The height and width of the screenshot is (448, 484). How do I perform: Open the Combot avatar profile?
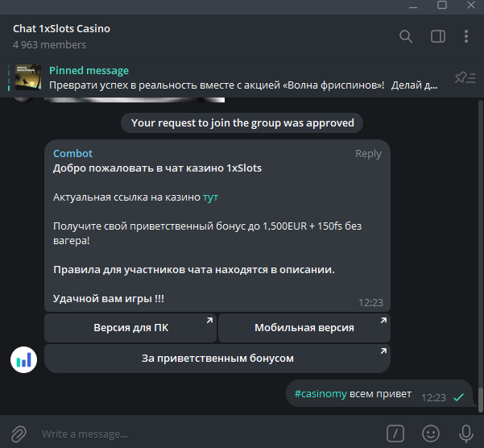(24, 359)
